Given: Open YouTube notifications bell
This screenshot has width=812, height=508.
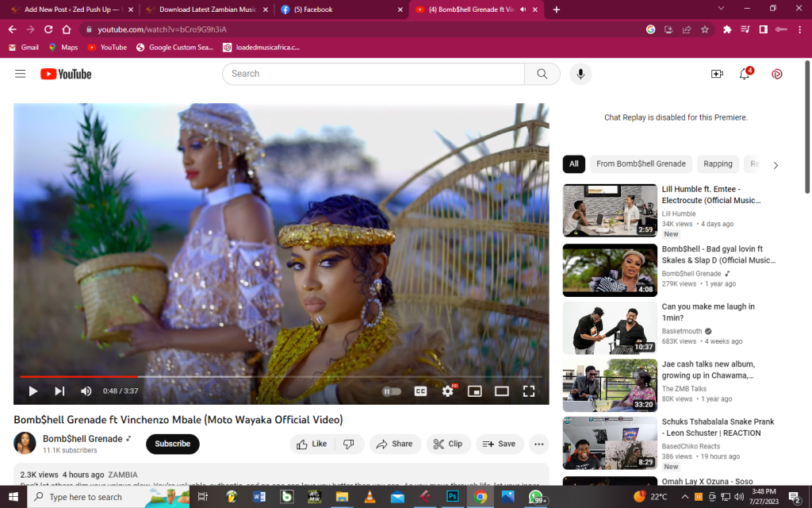Looking at the screenshot, I should pyautogui.click(x=745, y=74).
